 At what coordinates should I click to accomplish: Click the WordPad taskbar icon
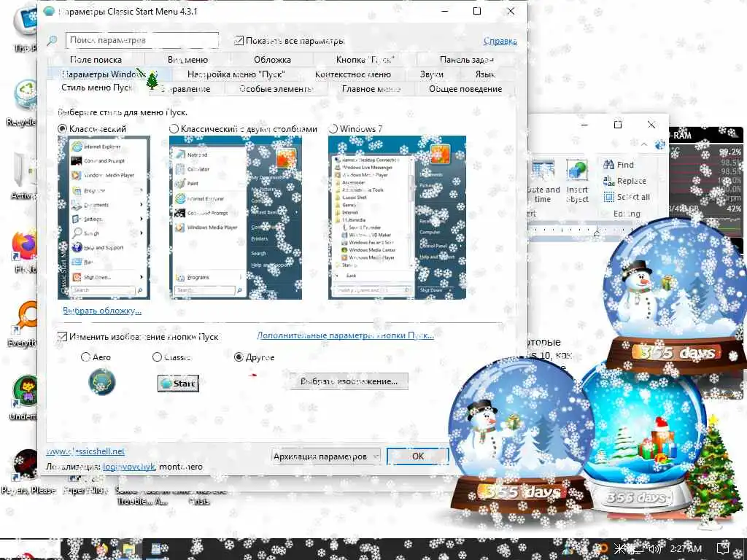156,550
